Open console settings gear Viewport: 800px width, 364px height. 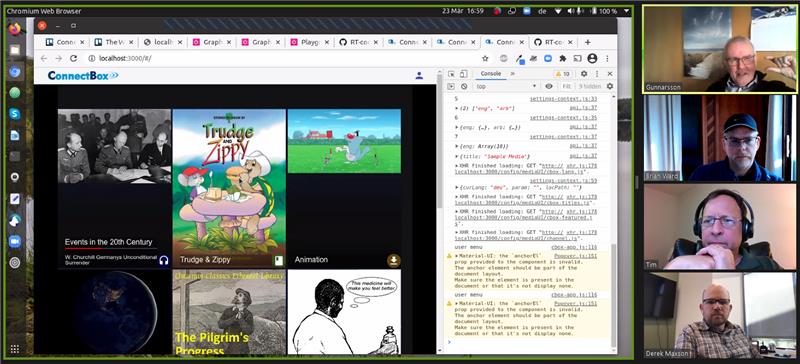610,86
